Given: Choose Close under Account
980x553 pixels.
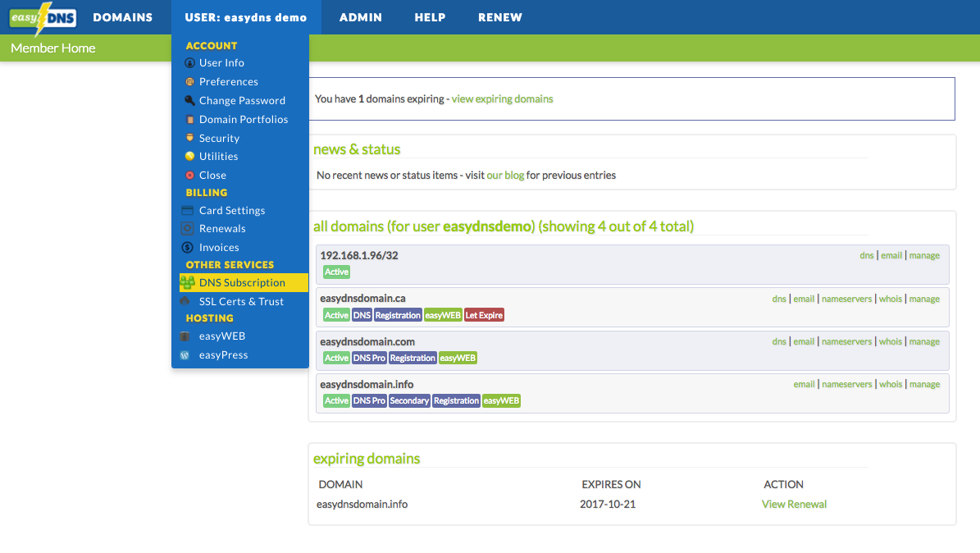Looking at the screenshot, I should pyautogui.click(x=212, y=175).
